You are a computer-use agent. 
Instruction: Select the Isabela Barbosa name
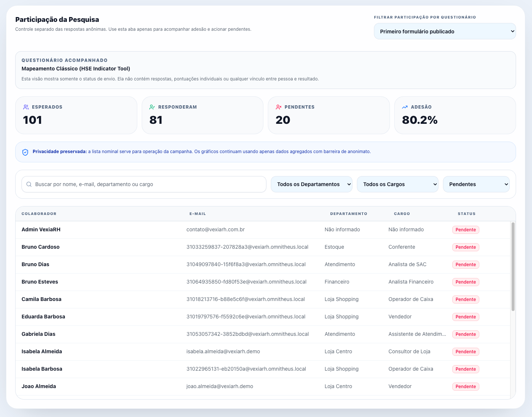[x=42, y=369]
